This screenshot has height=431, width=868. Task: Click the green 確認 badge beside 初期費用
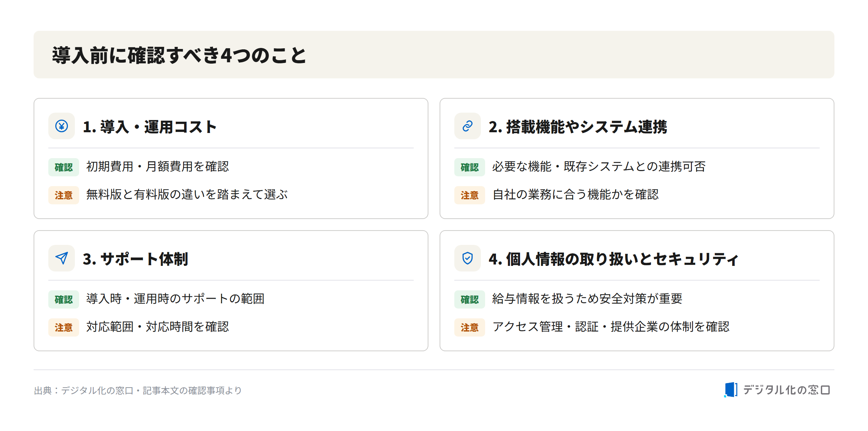click(64, 167)
